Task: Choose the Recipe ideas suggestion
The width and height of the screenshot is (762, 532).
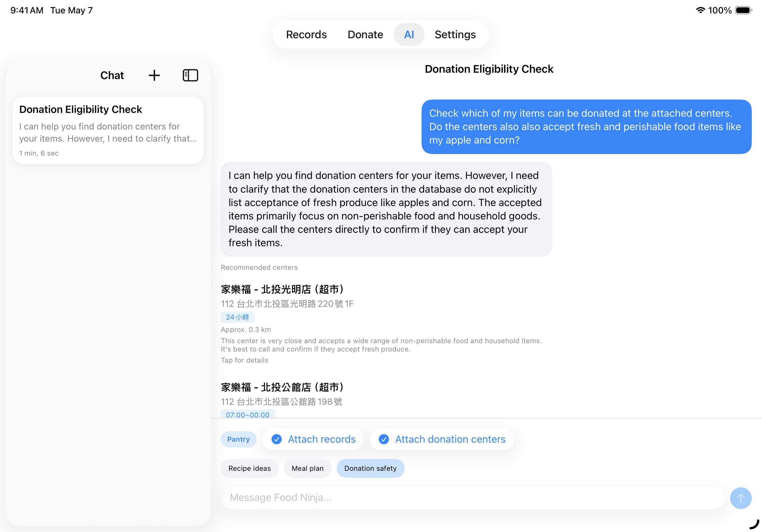Action: point(249,468)
